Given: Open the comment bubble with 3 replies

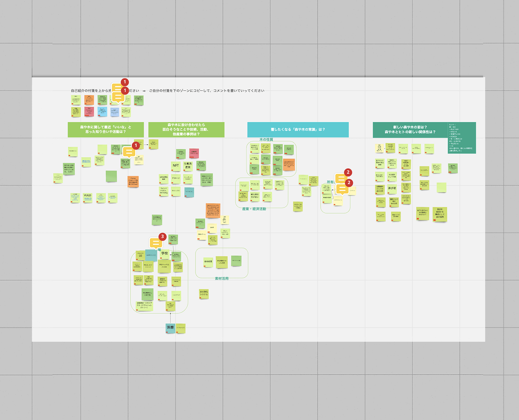Looking at the screenshot, I should point(156,243).
